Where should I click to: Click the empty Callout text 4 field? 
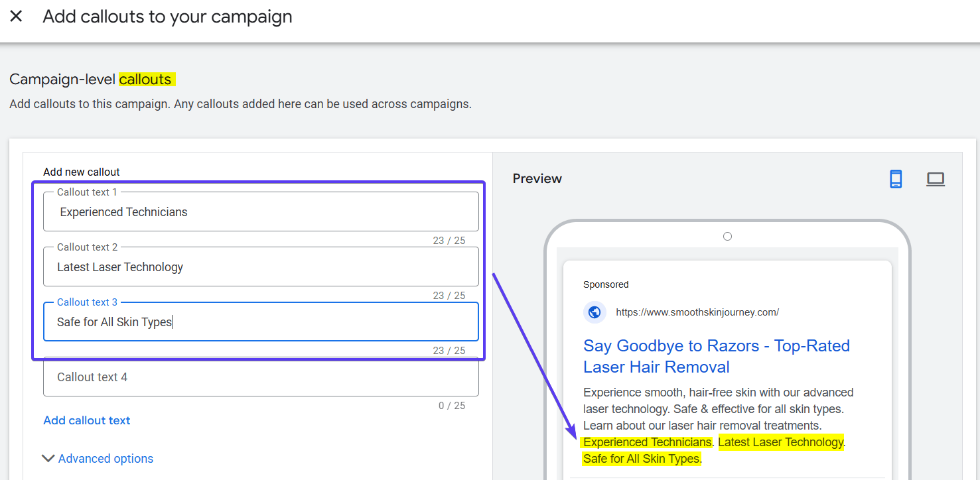click(261, 377)
